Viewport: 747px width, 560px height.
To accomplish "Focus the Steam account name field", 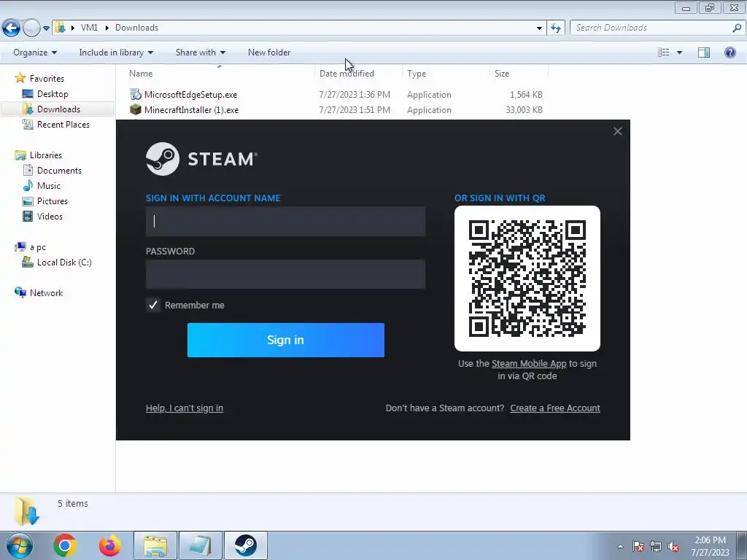I will 285,222.
